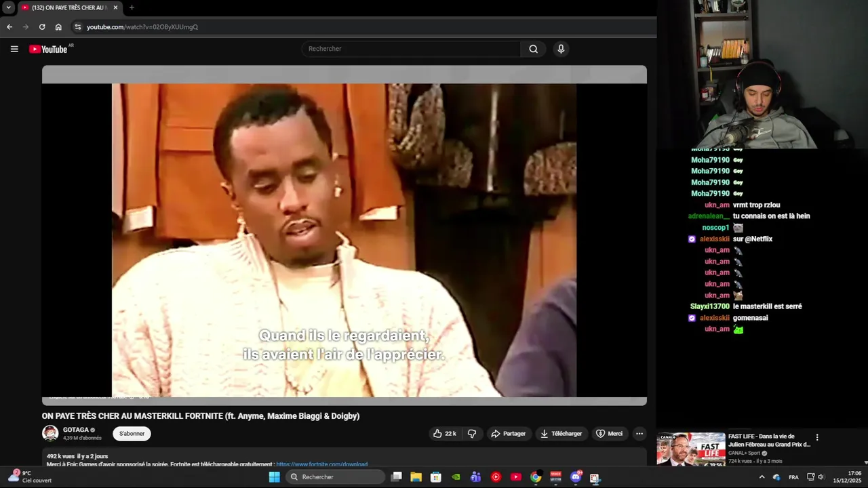
Task: Click the chat message 'gomenasai'
Action: click(x=750, y=318)
